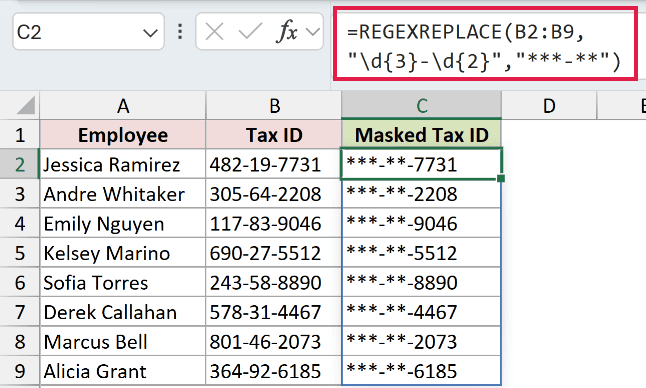This screenshot has width=646, height=388.
Task: Click the Name Box showing C2
Action: pyautogui.click(x=89, y=32)
